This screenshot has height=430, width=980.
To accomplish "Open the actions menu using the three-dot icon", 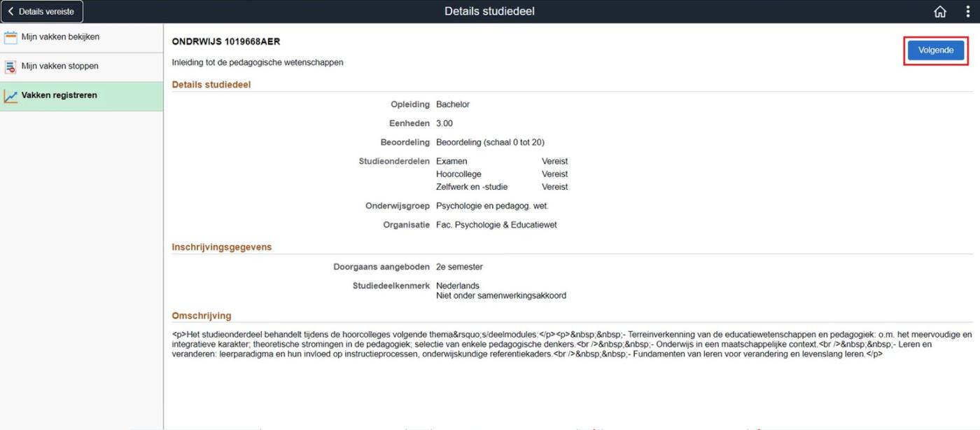I will (x=967, y=11).
